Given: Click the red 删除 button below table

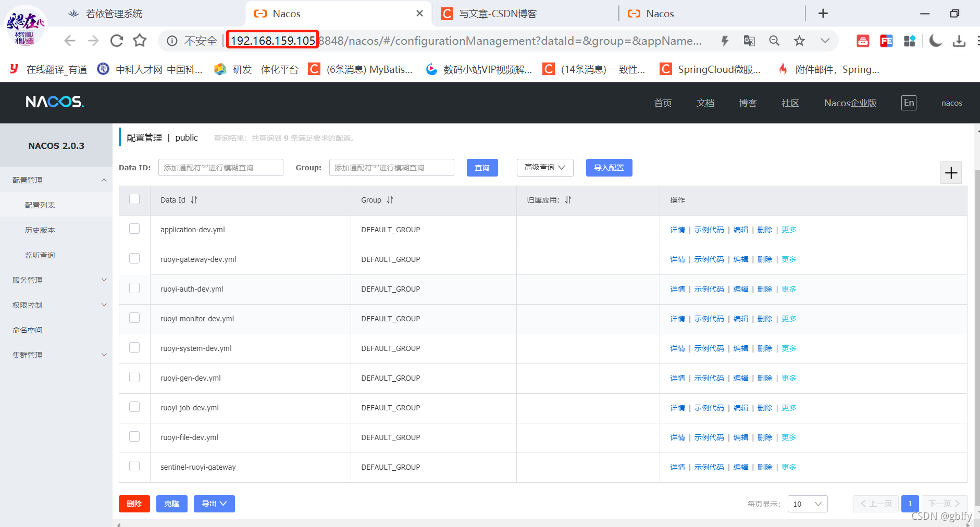Looking at the screenshot, I should coord(134,504).
